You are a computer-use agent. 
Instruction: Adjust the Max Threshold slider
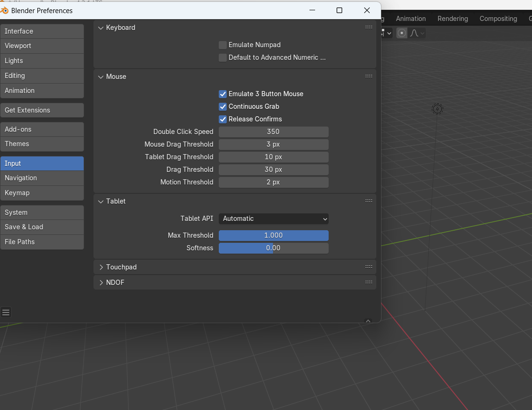point(273,235)
